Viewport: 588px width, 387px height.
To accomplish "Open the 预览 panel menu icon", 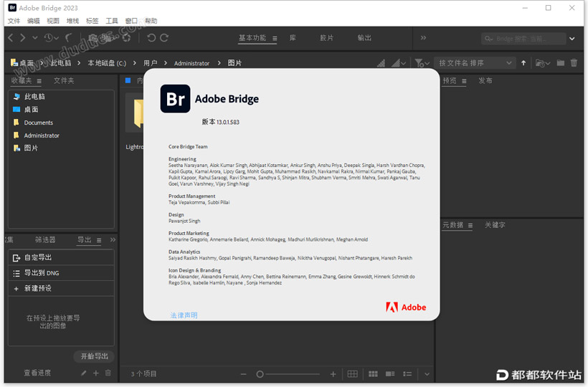I will (464, 81).
